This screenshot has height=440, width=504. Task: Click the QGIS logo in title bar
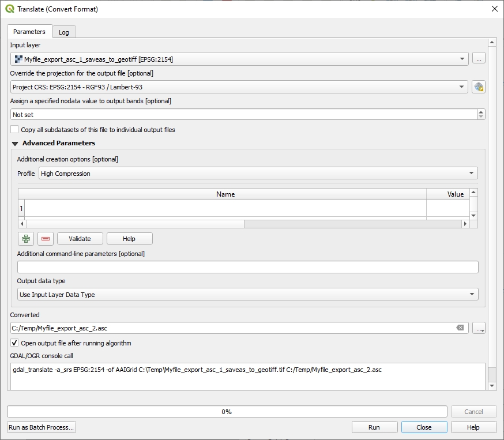click(10, 9)
